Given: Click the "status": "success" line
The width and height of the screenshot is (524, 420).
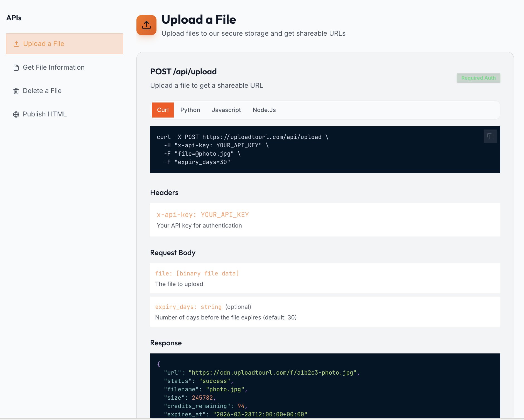Looking at the screenshot, I should click(x=199, y=381).
